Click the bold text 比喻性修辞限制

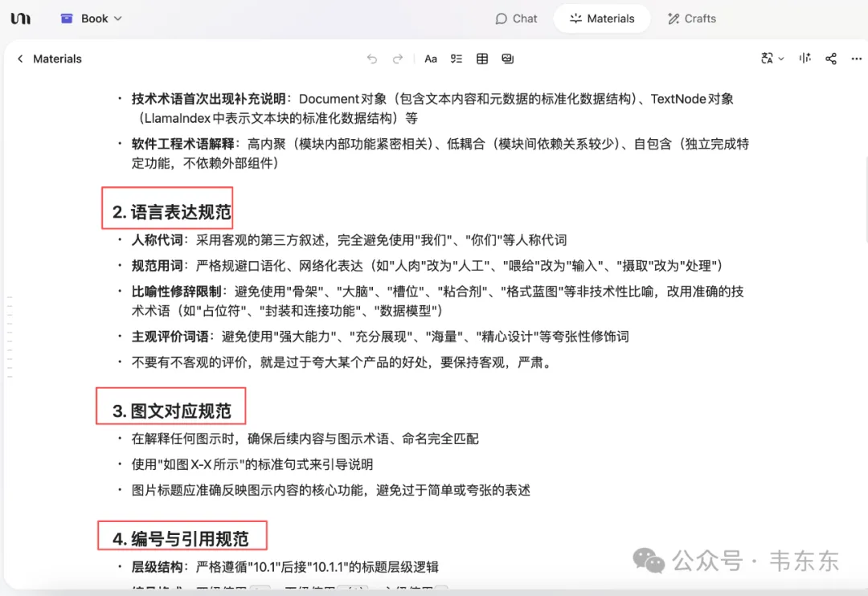point(177,292)
